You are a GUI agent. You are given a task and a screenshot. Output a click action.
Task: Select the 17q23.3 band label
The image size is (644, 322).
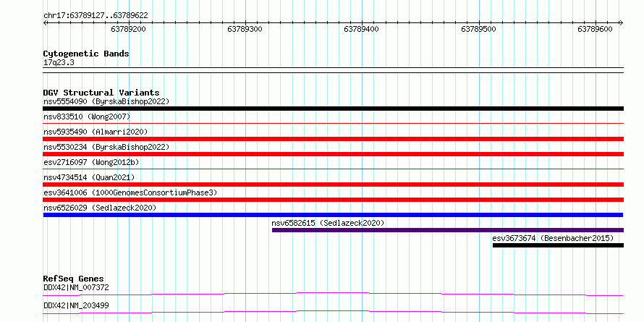coord(59,63)
